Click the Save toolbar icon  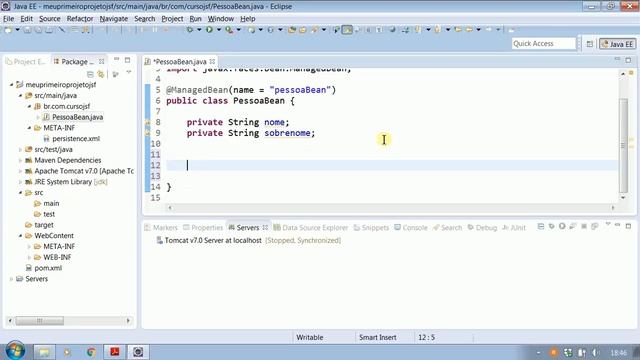pyautogui.click(x=27, y=30)
